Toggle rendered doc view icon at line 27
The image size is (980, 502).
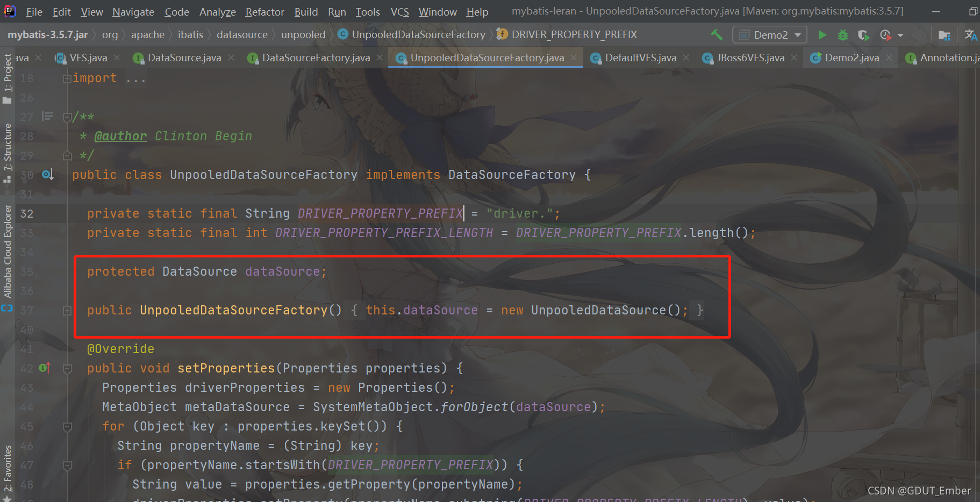click(x=47, y=116)
